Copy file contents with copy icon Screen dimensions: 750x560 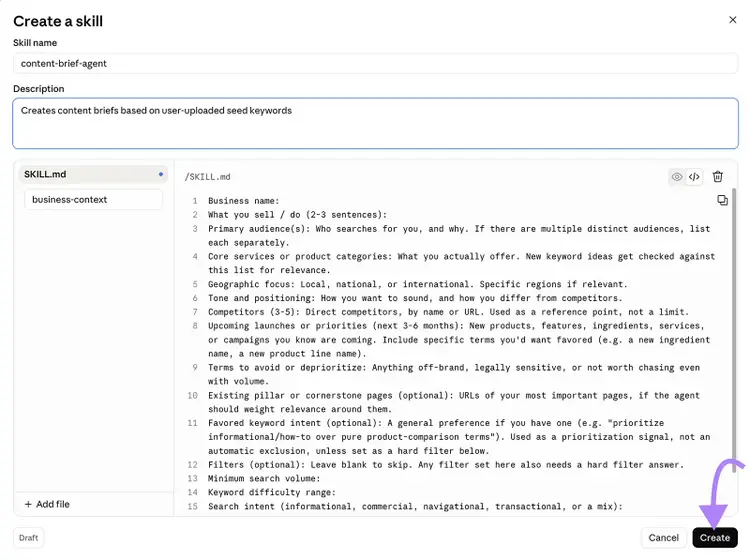[x=722, y=200]
